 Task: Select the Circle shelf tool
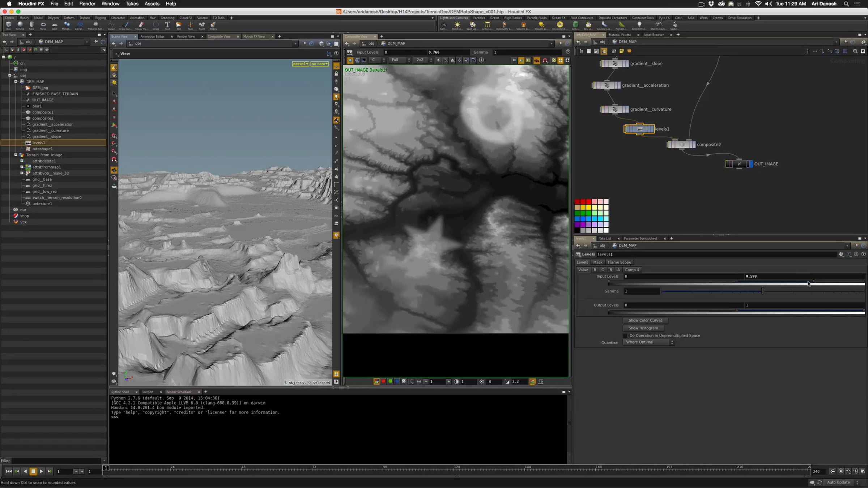156,25
